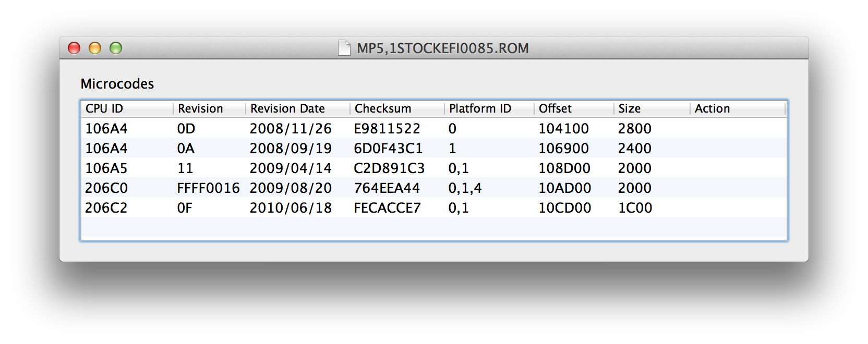Click the window title MP5,1STOCKEFI0085.ROM
Image resolution: width=868 pixels, height=344 pixels.
point(442,48)
